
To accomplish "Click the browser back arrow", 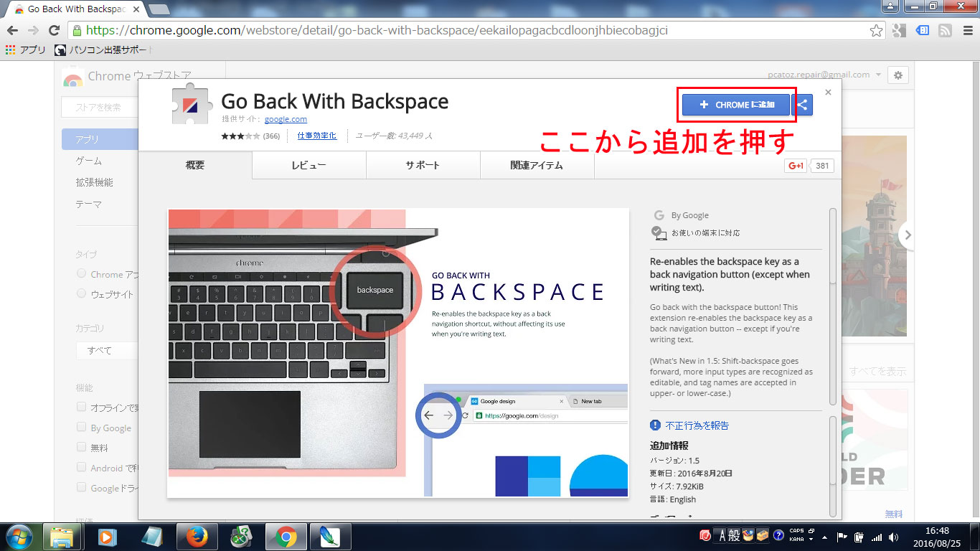I will pos(12,30).
